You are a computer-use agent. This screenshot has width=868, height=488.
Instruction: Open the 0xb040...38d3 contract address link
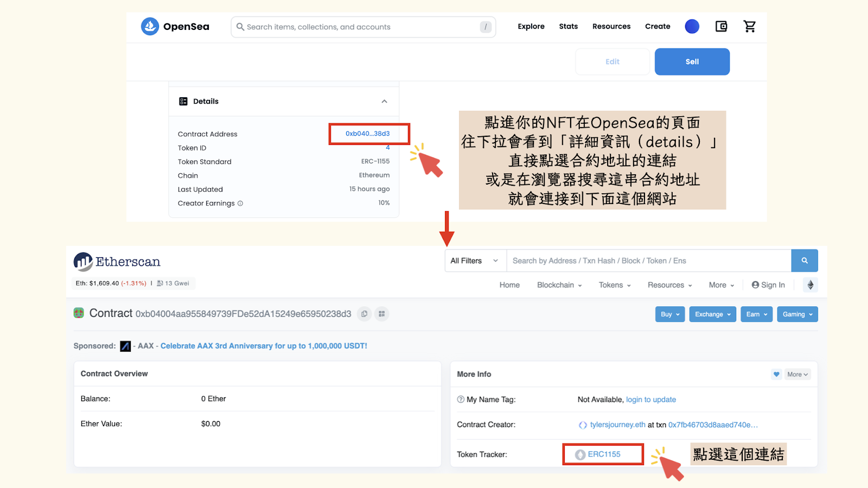pyautogui.click(x=367, y=134)
